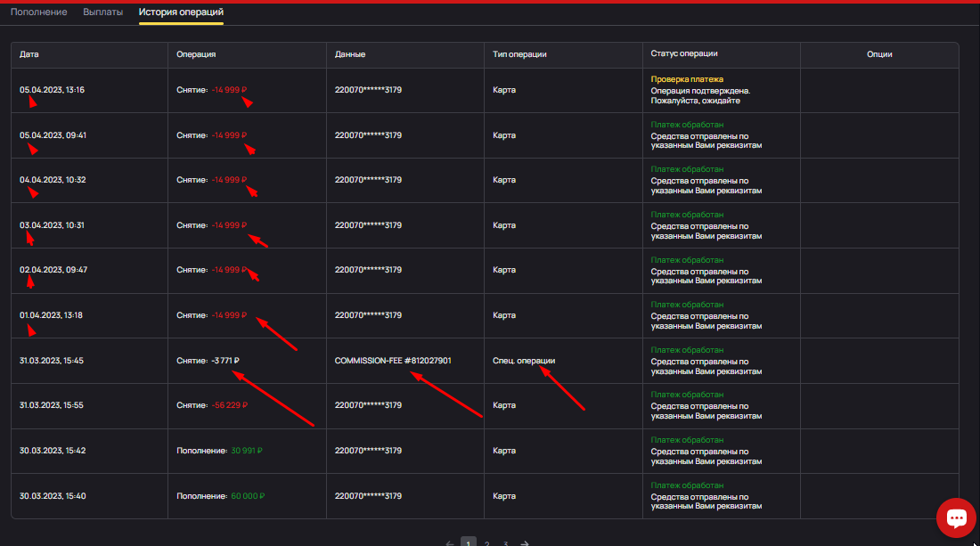Click the 60 000 ₽ deposit amount
This screenshot has height=546, width=980.
click(x=248, y=495)
